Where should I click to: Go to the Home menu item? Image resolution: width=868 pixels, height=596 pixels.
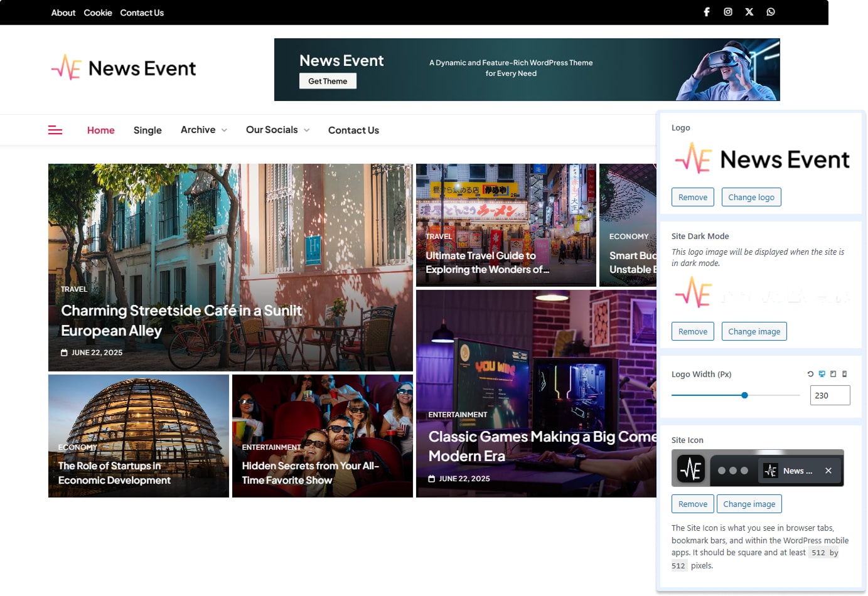100,130
